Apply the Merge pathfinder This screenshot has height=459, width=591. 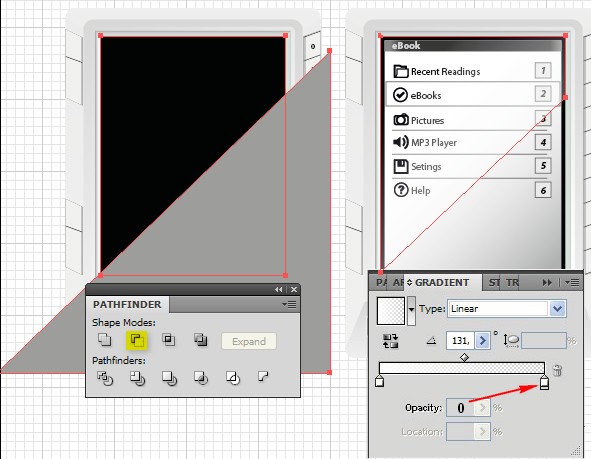coord(169,378)
